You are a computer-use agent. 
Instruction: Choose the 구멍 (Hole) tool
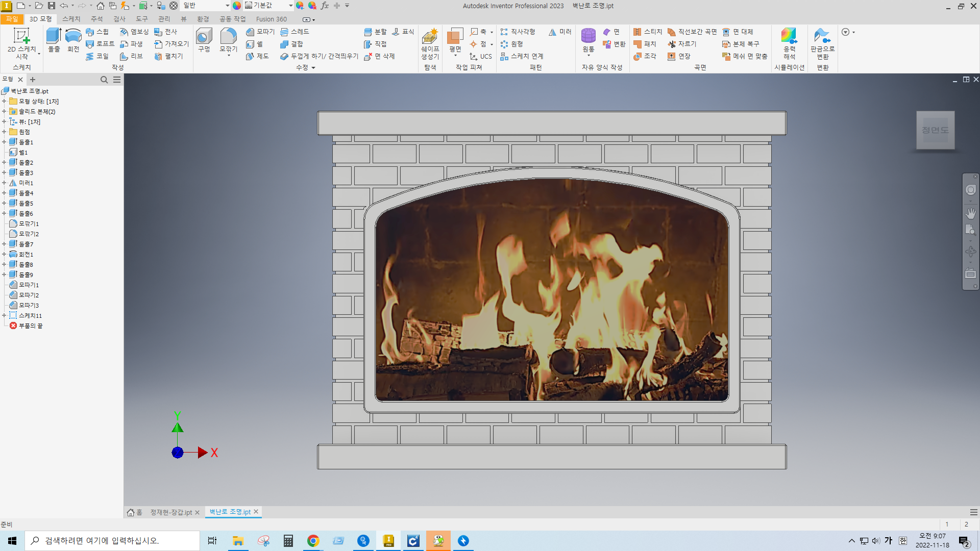204,40
